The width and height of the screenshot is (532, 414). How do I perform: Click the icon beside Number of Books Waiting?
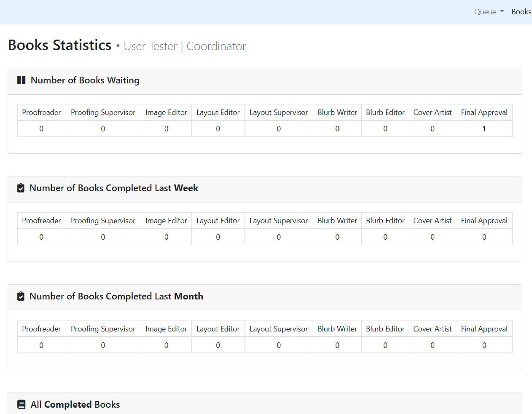tap(21, 80)
